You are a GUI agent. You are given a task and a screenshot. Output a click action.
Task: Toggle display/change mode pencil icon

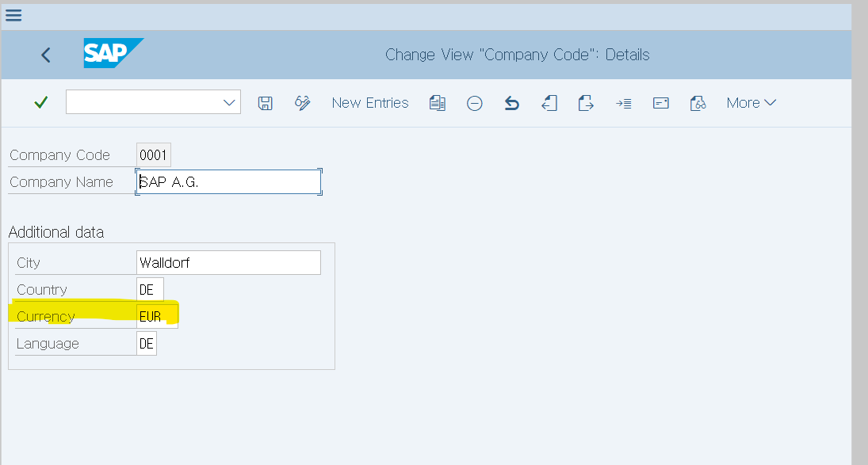[x=302, y=103]
